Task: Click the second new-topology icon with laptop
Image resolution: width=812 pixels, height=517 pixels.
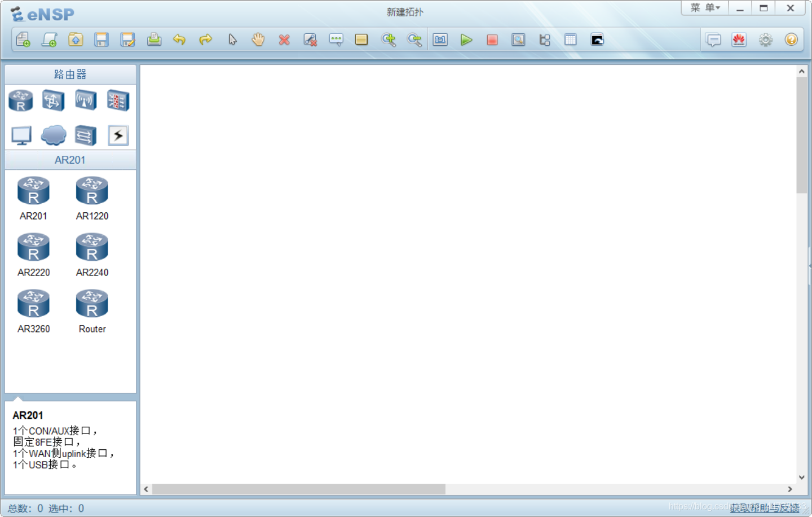Action: [x=49, y=40]
